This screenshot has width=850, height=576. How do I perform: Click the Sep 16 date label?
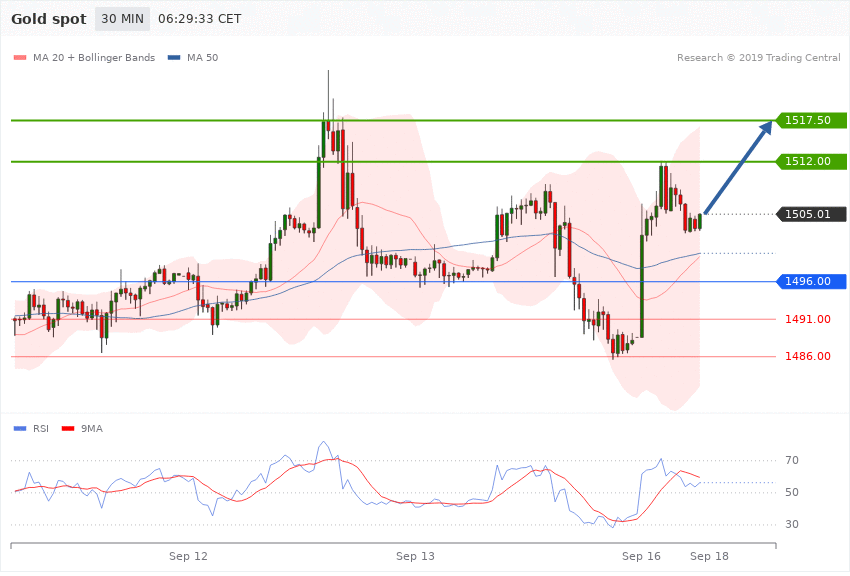641,556
